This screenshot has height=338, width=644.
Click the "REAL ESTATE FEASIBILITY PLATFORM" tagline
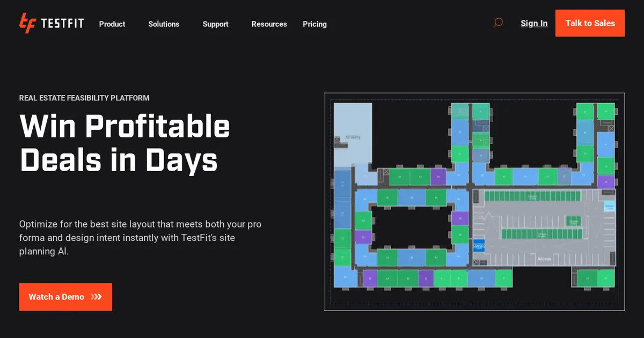click(84, 98)
